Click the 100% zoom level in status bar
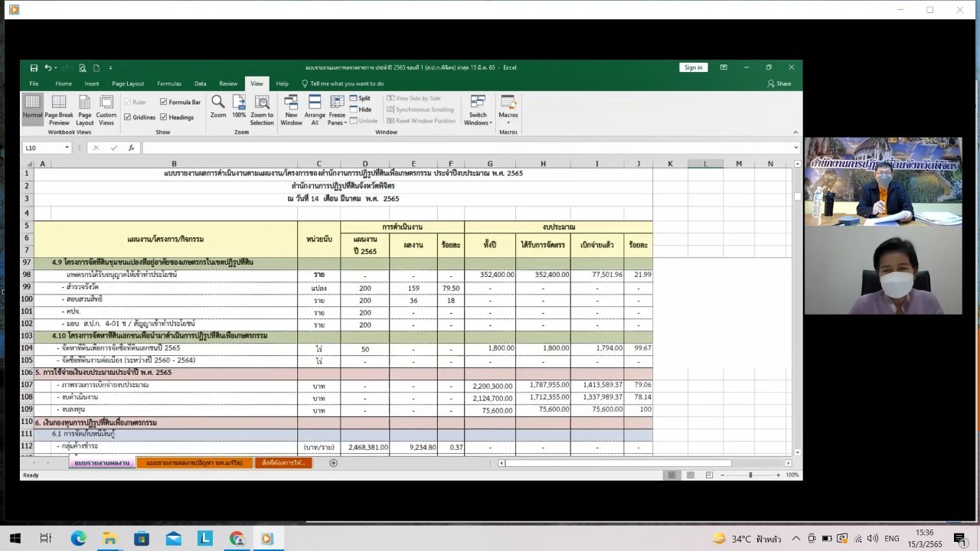 tap(792, 475)
